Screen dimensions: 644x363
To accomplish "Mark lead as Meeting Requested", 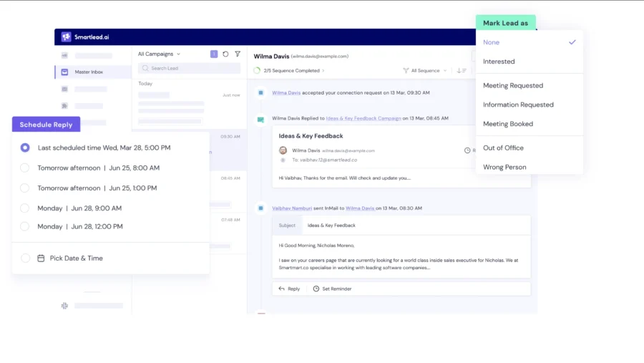I will pyautogui.click(x=512, y=85).
